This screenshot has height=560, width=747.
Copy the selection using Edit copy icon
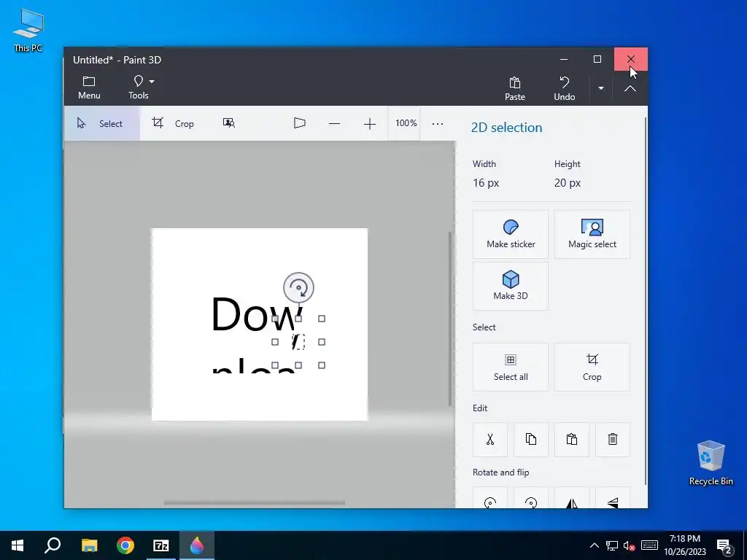[x=531, y=440]
